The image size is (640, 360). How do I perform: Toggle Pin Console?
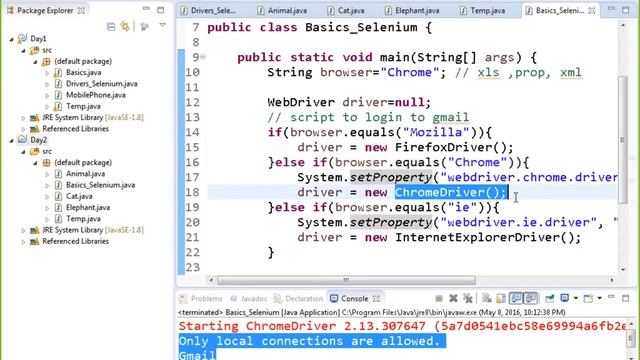point(550,298)
